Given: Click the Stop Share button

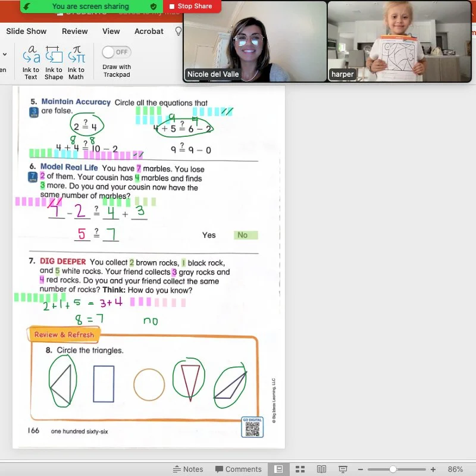Looking at the screenshot, I should coord(190,6).
